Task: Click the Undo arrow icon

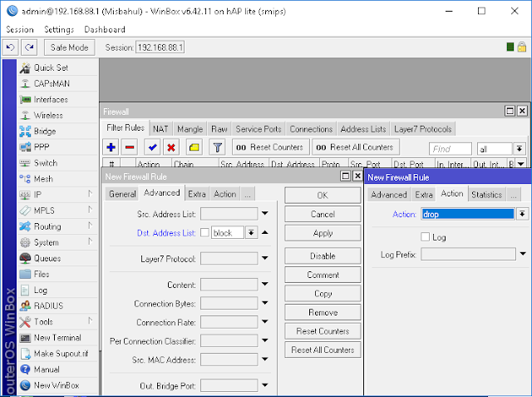Action: tap(11, 47)
